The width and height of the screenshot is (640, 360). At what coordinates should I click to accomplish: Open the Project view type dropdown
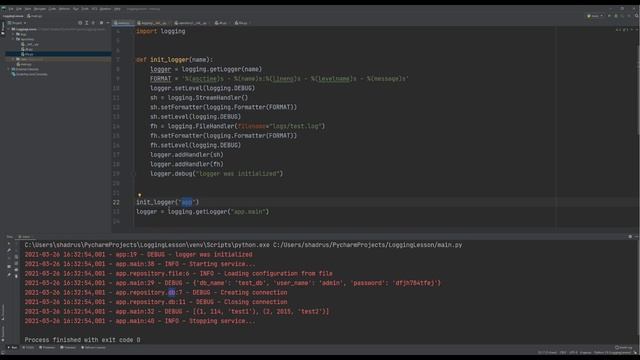tap(17, 23)
